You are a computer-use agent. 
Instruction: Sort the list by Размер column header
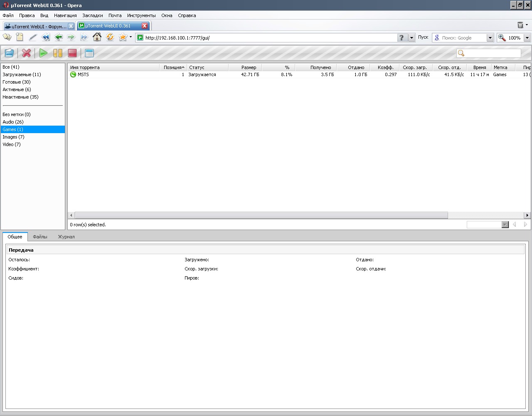click(249, 67)
